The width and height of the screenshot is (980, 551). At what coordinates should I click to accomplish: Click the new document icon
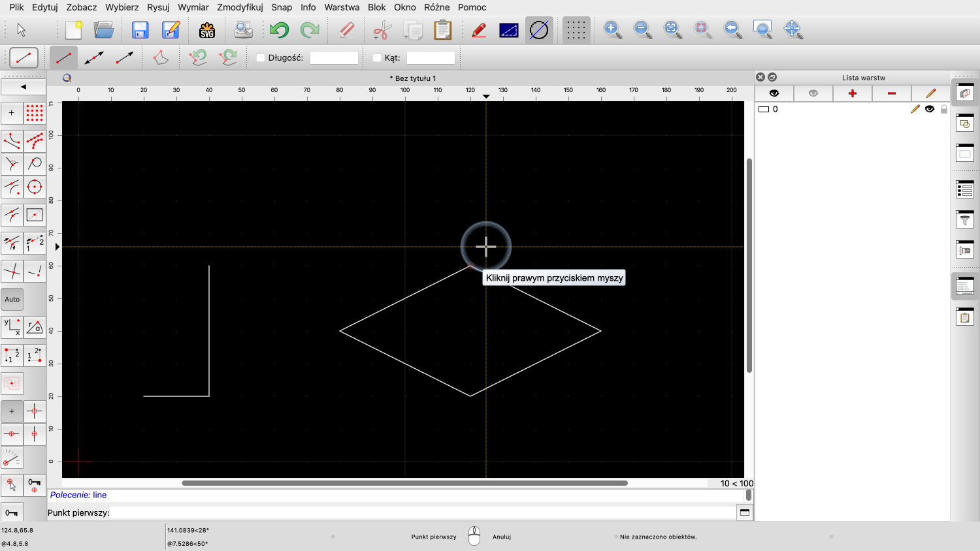click(x=73, y=30)
